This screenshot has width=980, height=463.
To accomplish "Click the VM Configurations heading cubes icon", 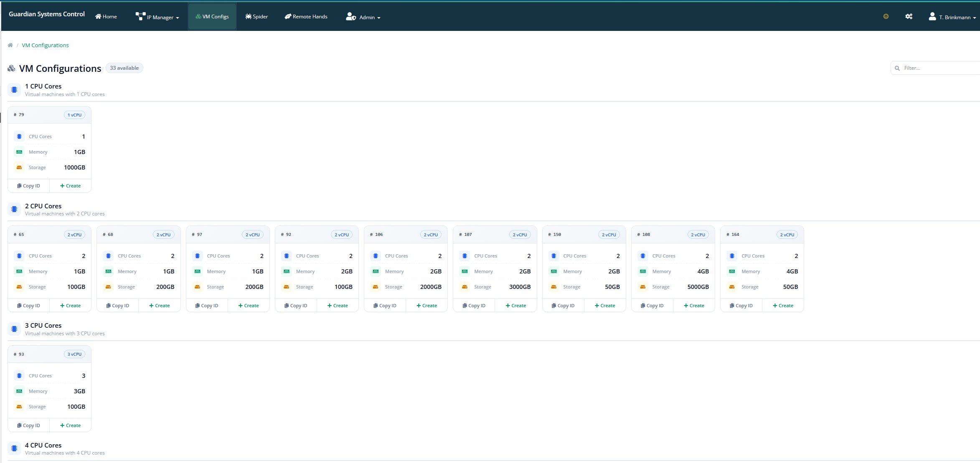I will click(12, 68).
